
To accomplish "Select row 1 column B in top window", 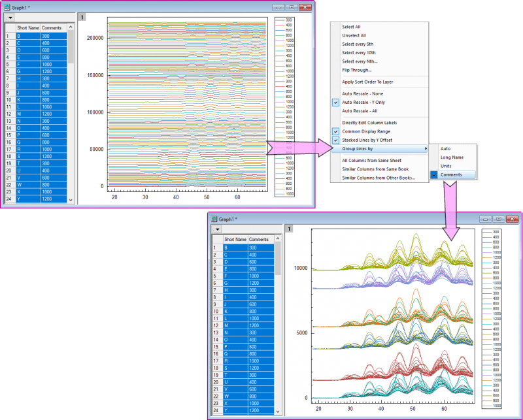I will point(28,36).
